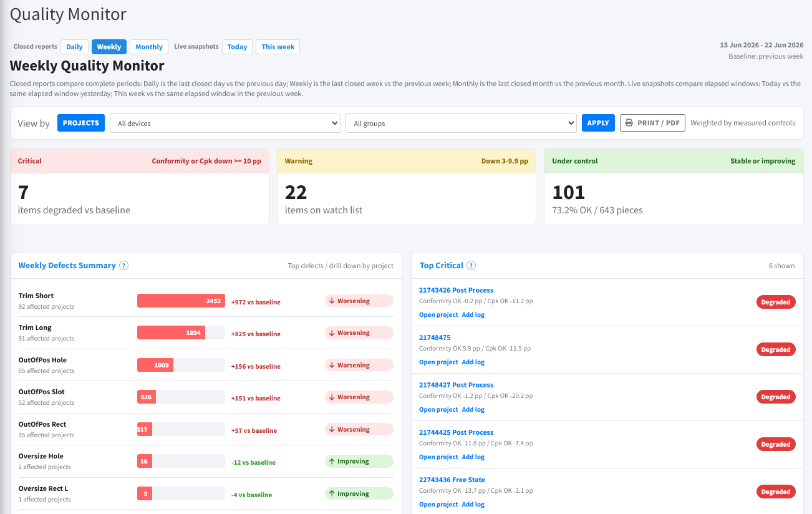Click Improving badge on Oversize Rect L row

click(359, 493)
